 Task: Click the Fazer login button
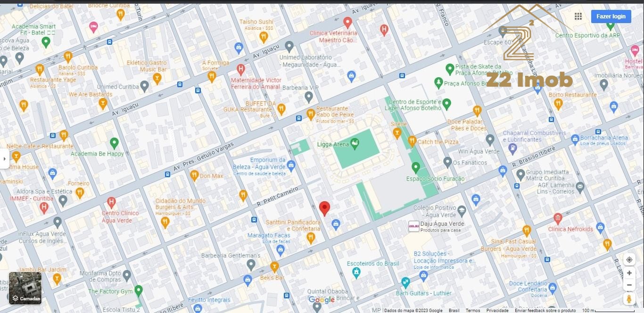coord(611,16)
